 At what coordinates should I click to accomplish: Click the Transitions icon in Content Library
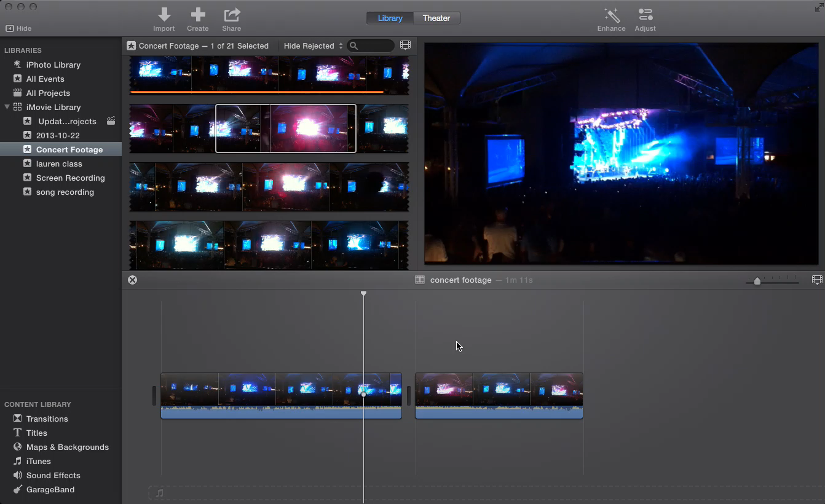[17, 419]
